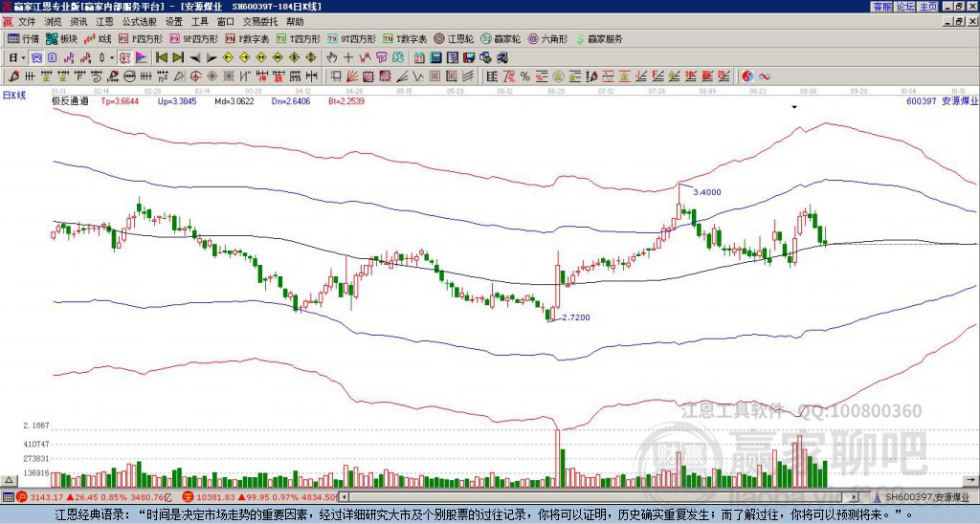Select the hand pan tool
980x524 pixels.
[x=332, y=58]
